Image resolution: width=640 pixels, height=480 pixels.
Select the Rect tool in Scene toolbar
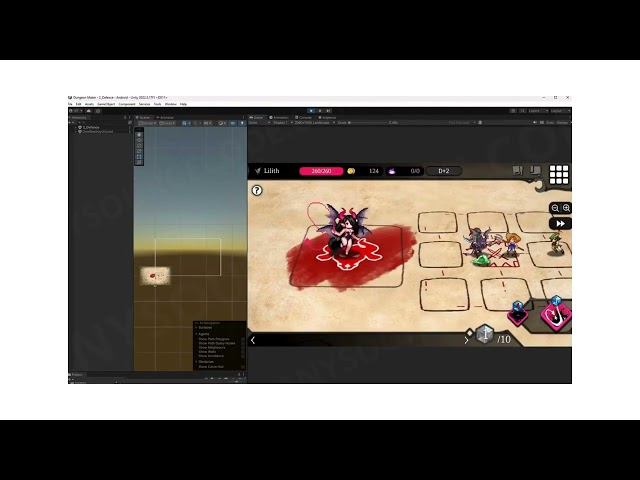[x=139, y=157]
